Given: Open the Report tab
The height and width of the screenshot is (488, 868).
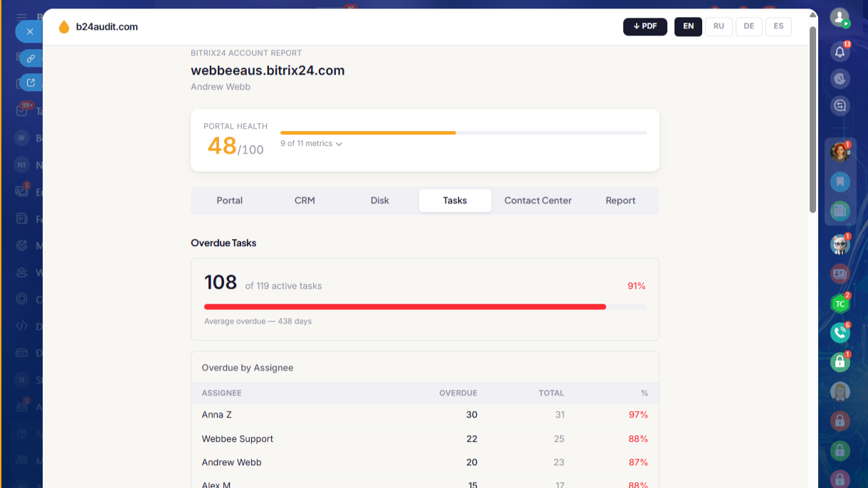Looking at the screenshot, I should click(620, 201).
